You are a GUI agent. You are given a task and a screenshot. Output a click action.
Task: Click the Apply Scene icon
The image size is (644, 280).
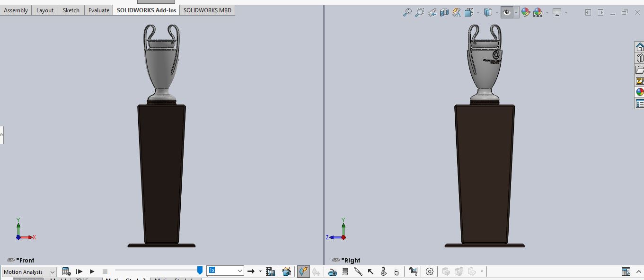coord(538,12)
